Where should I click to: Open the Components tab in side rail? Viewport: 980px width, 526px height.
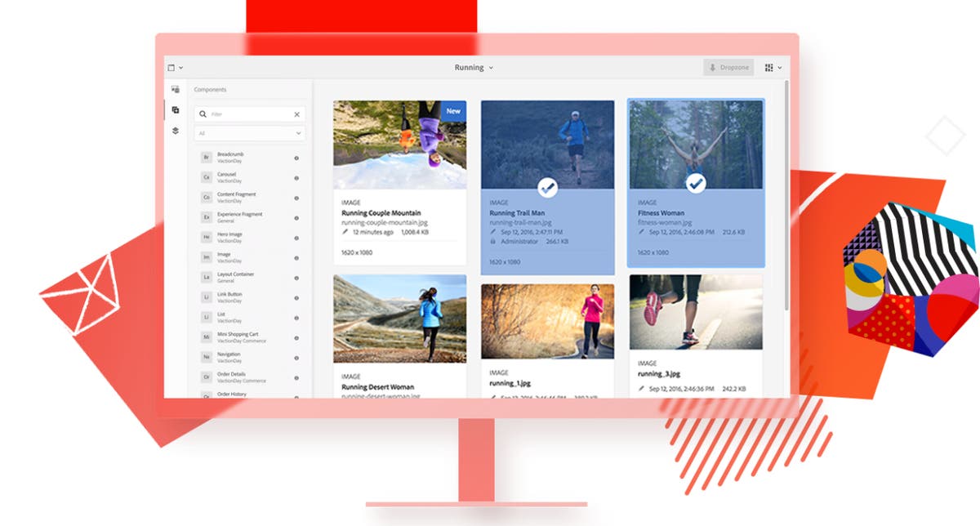(176, 109)
